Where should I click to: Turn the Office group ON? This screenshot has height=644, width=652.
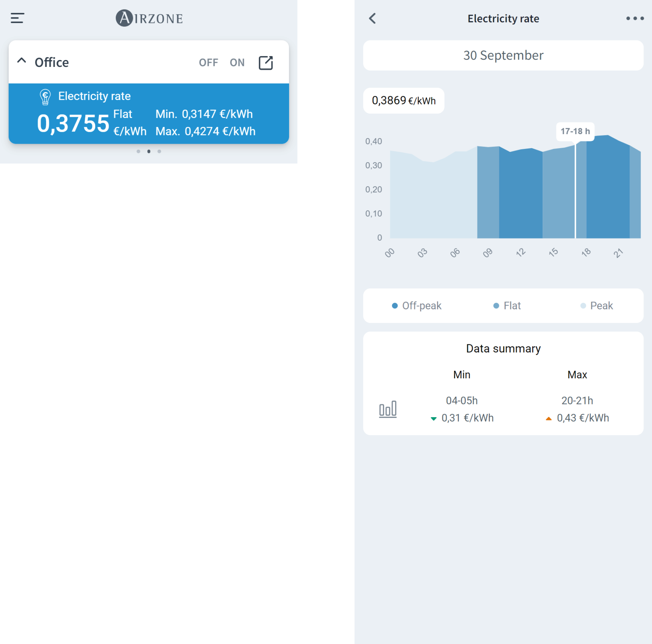click(x=237, y=63)
